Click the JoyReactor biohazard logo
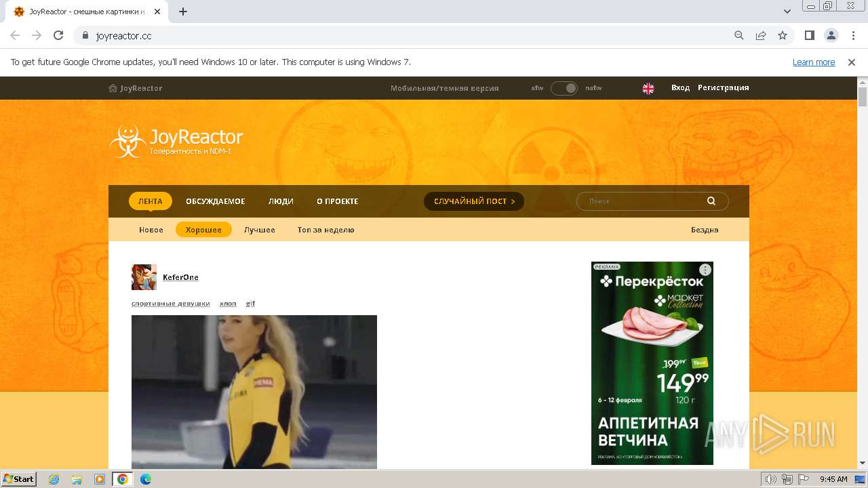Viewport: 868px width, 488px height. click(x=127, y=141)
